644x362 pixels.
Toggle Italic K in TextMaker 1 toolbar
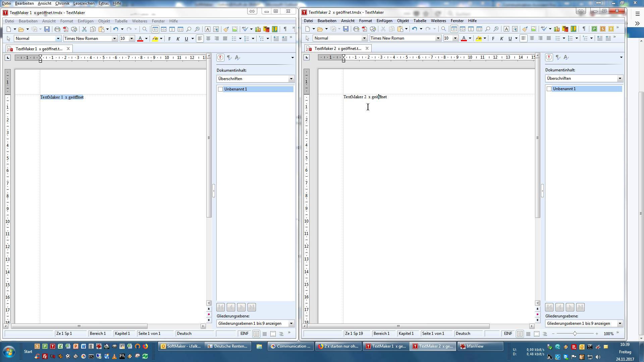click(178, 39)
